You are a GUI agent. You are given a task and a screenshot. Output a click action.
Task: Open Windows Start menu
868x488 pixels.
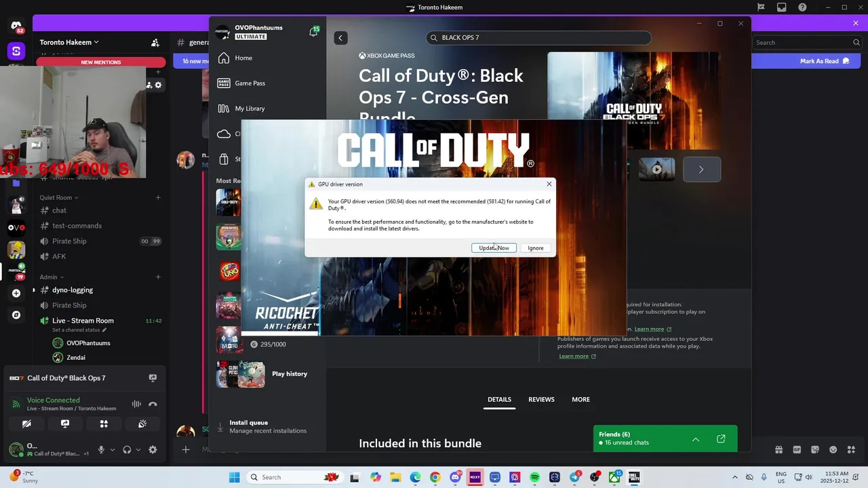pyautogui.click(x=235, y=477)
